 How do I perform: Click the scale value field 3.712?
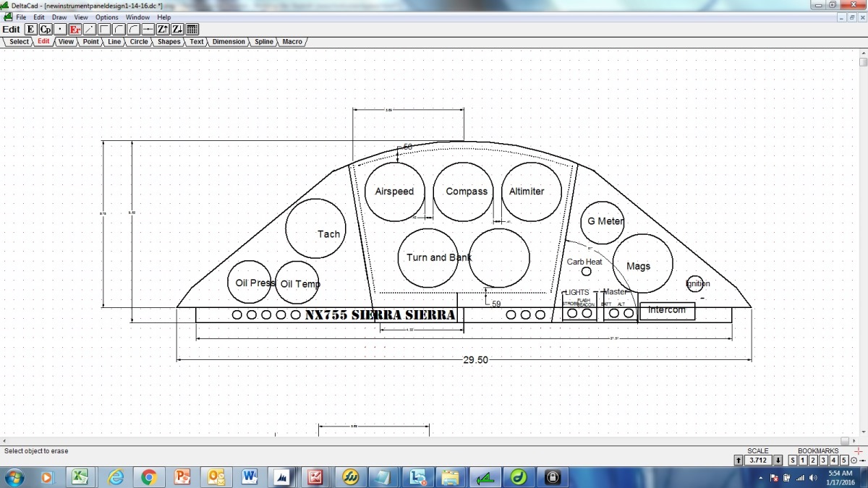(x=758, y=461)
